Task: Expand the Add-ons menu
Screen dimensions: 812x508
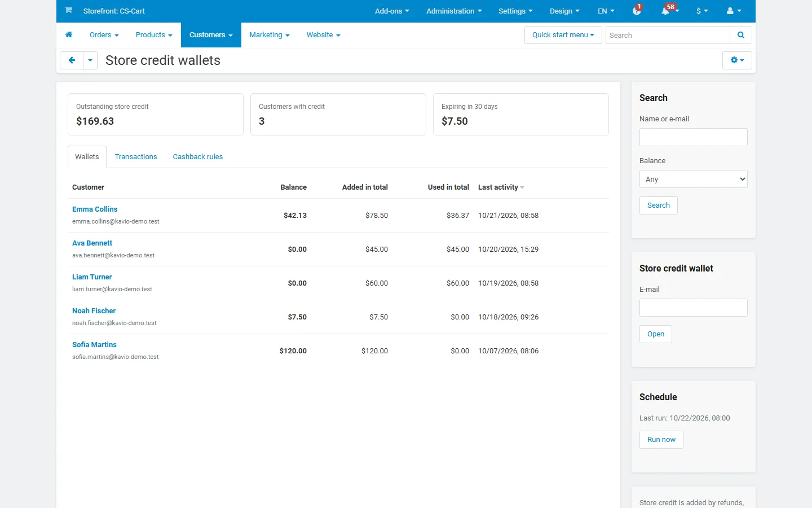Action: point(392,11)
